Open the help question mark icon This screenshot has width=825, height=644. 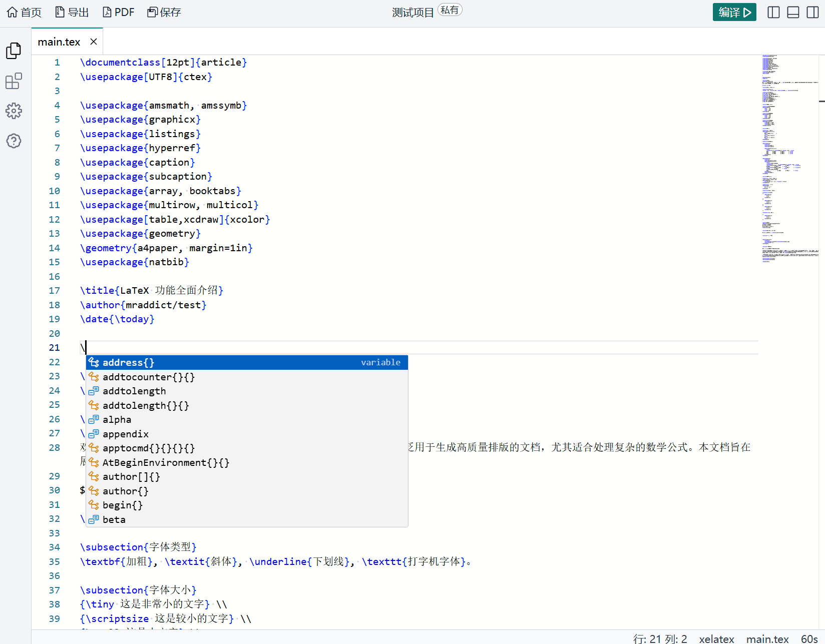coord(14,141)
